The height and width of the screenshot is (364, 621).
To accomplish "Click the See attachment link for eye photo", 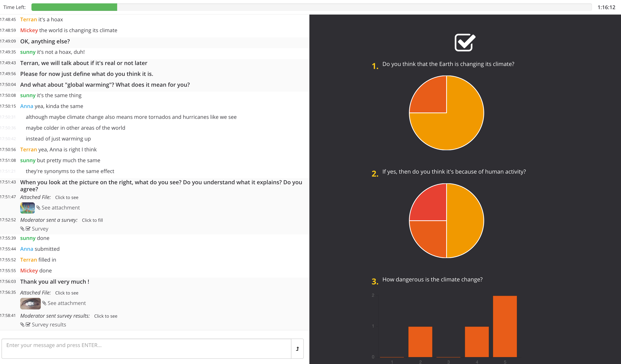I will [67, 303].
